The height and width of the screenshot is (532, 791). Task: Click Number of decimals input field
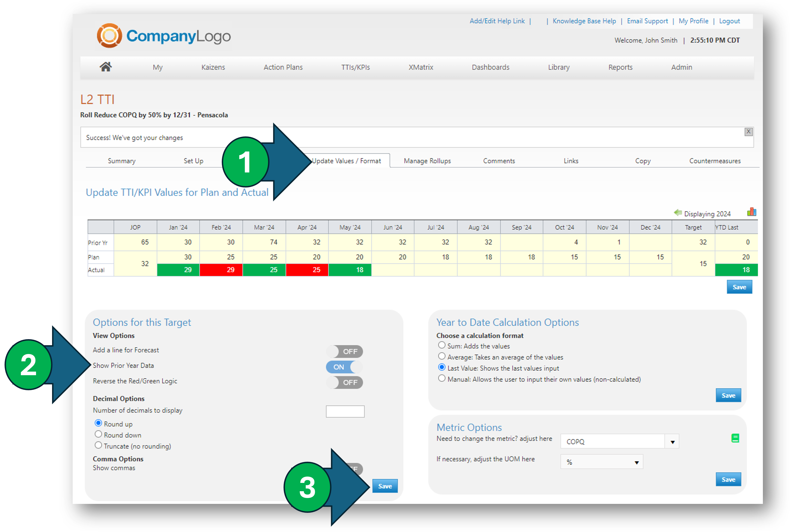[x=345, y=411]
